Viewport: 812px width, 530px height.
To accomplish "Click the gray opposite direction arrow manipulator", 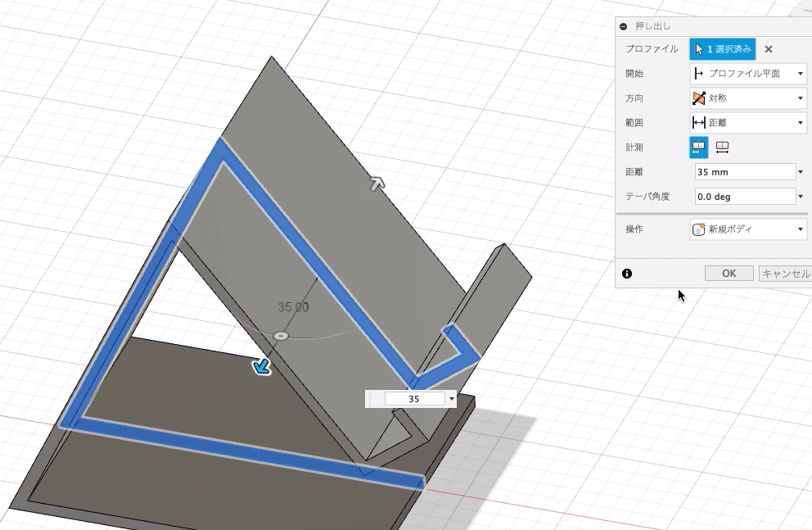I will 377,183.
